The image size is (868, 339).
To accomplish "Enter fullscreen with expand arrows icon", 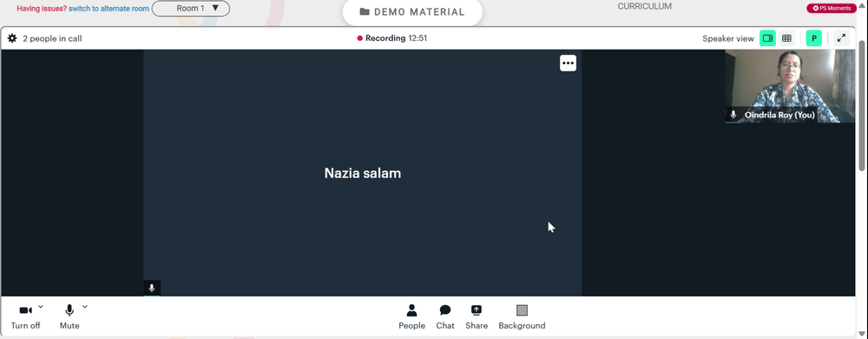I will [x=841, y=38].
